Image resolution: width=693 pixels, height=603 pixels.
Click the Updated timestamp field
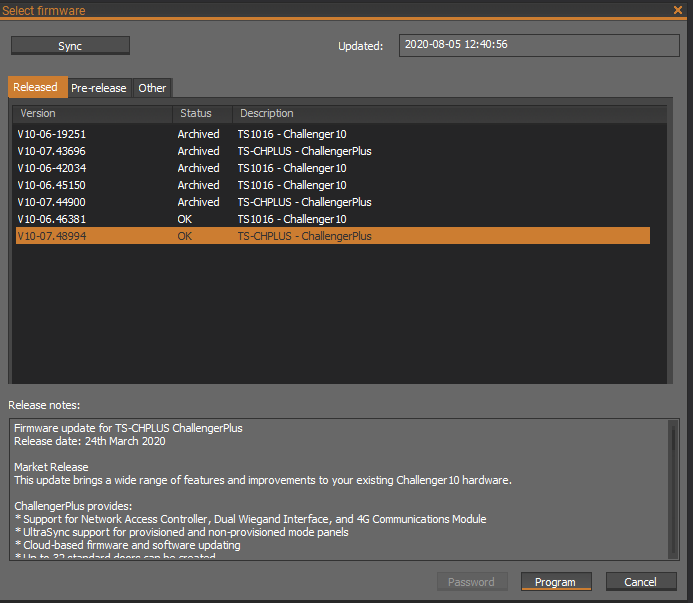click(539, 45)
